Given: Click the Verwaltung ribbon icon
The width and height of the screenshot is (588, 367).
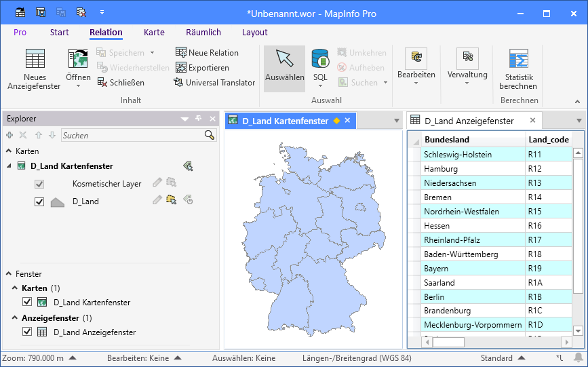Looking at the screenshot, I should [467, 58].
